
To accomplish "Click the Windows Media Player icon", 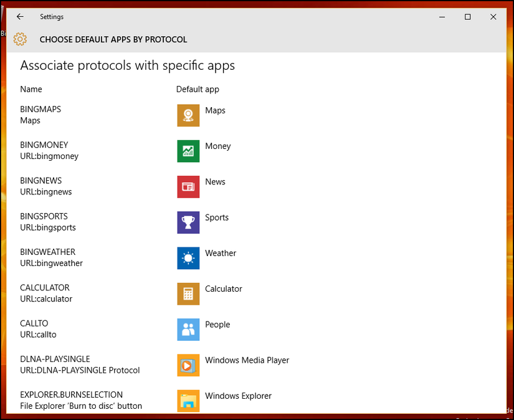I will coord(188,365).
